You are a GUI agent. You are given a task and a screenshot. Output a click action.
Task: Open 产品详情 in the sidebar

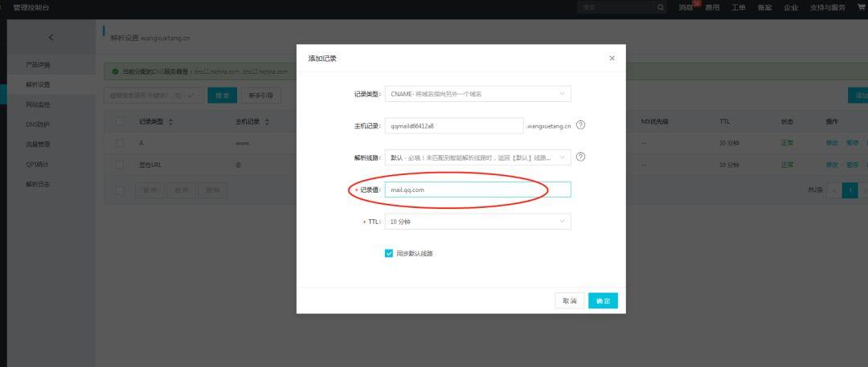point(38,65)
